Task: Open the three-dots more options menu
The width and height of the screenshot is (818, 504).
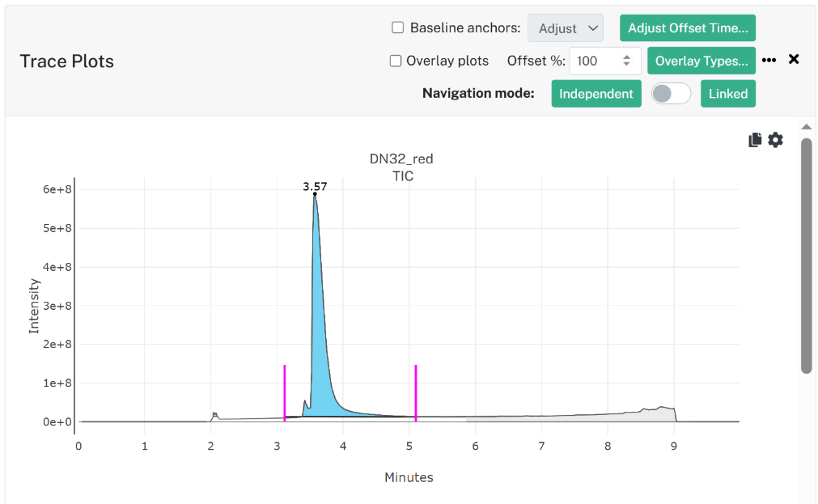Action: (x=769, y=60)
